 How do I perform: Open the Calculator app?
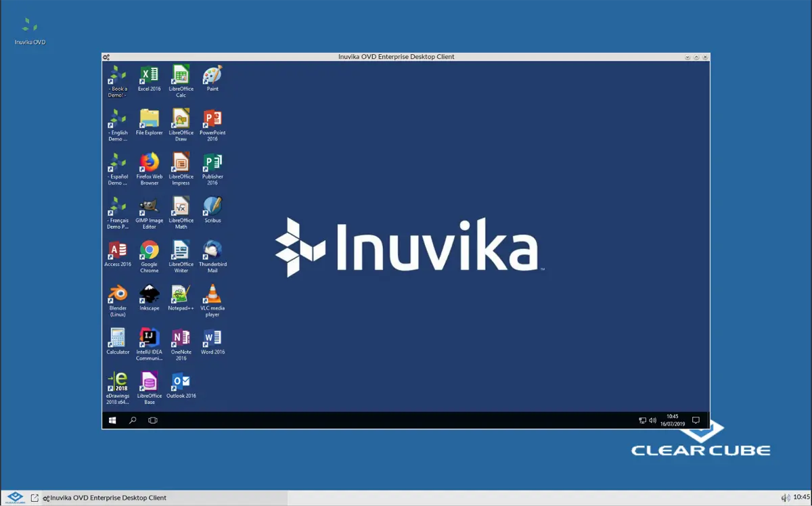point(118,342)
